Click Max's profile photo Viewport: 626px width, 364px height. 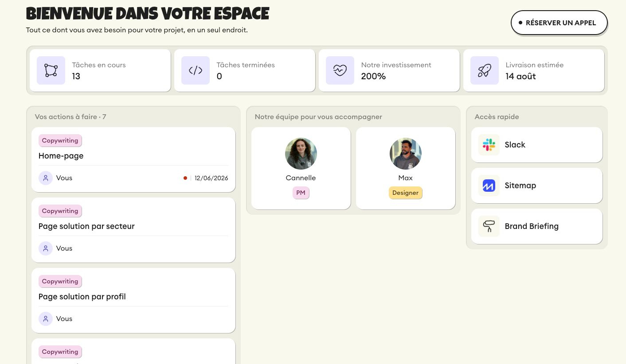coord(406,154)
